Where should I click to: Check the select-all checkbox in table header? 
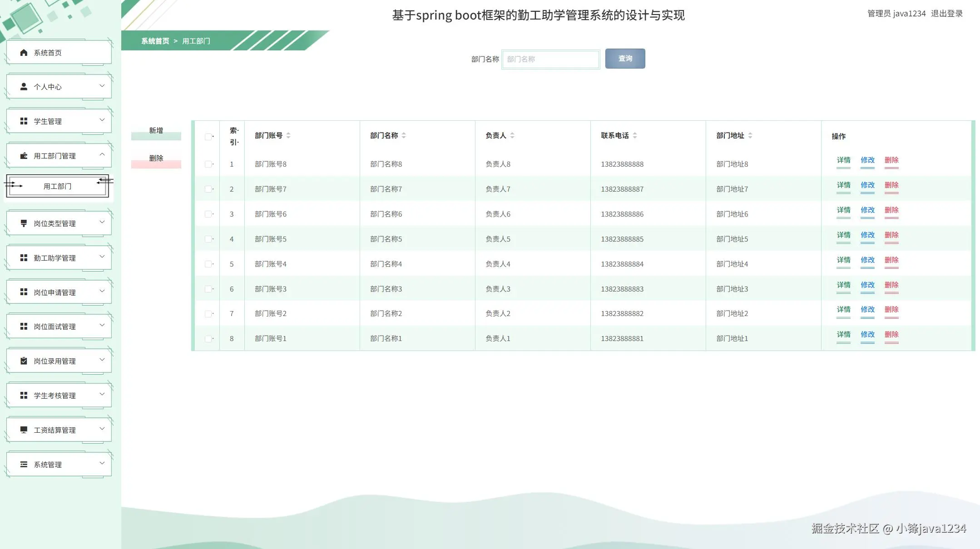[x=208, y=137]
